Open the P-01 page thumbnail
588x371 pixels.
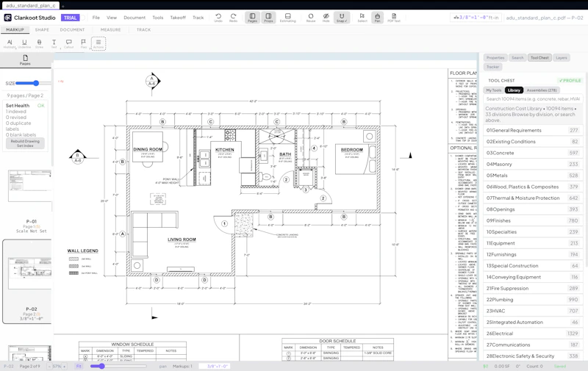click(x=30, y=187)
